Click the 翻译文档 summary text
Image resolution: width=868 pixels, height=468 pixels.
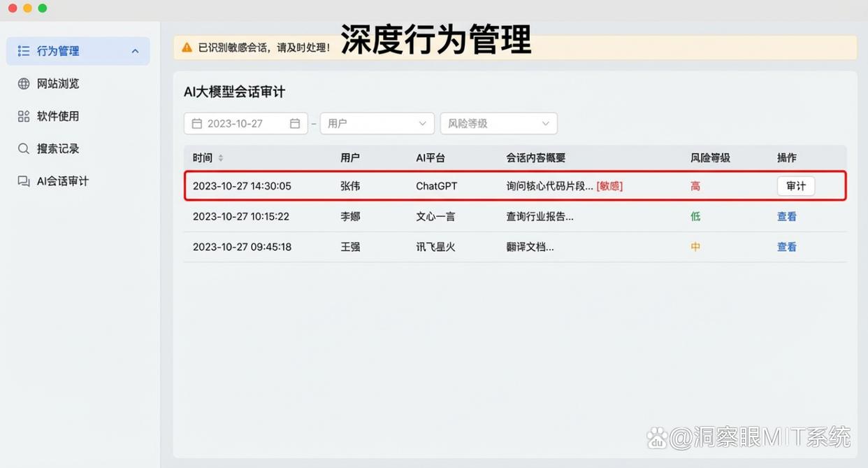[x=530, y=247]
